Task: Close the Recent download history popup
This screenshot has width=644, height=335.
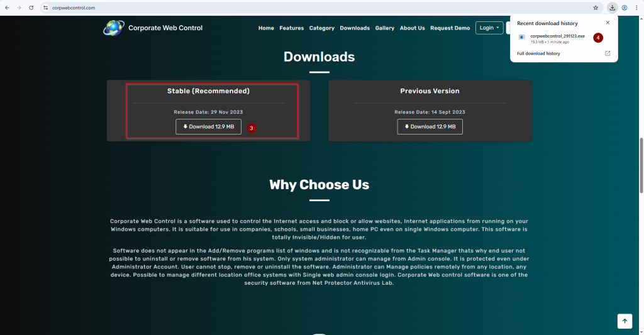Action: coord(608,23)
